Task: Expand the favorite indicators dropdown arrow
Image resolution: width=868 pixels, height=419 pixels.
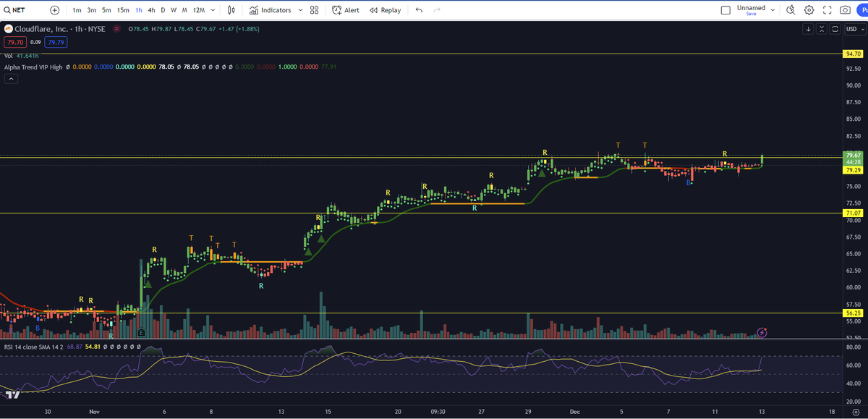Action: pos(299,10)
